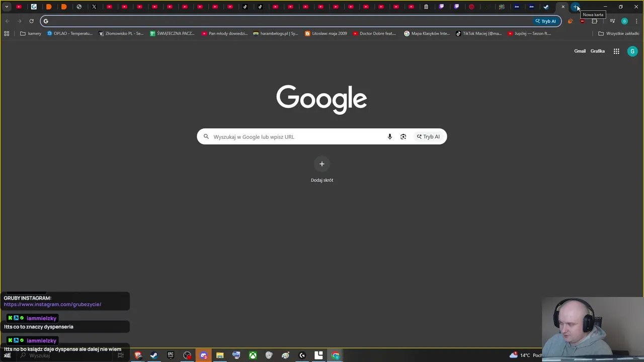Open the Google apps grid launcher
This screenshot has height=362, width=644.
click(616, 51)
